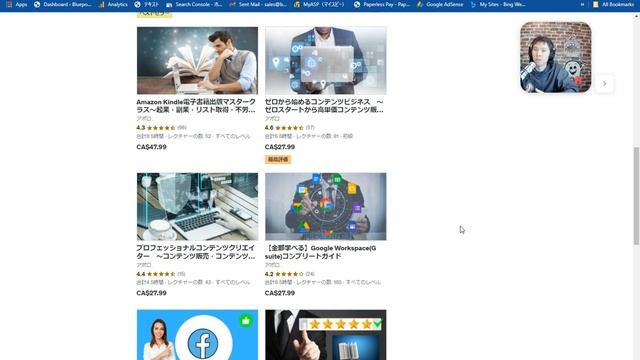This screenshot has height=360, width=640.
Task: Open the Dashboard bookmark
Action: [x=62, y=4]
